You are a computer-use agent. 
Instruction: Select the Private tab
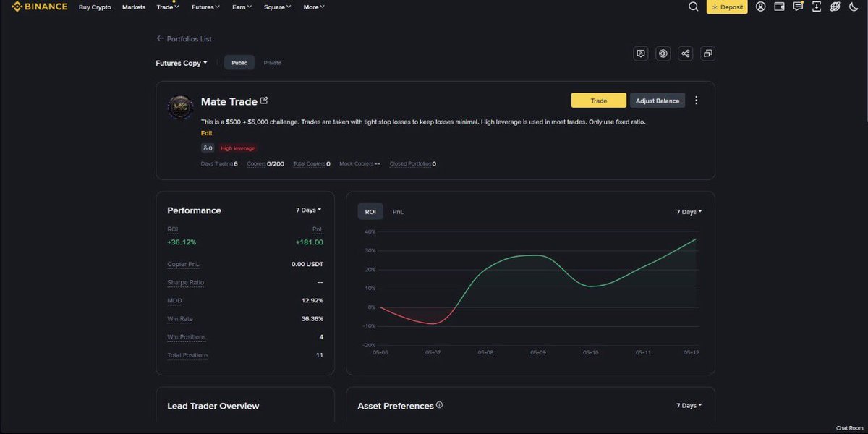coord(273,63)
